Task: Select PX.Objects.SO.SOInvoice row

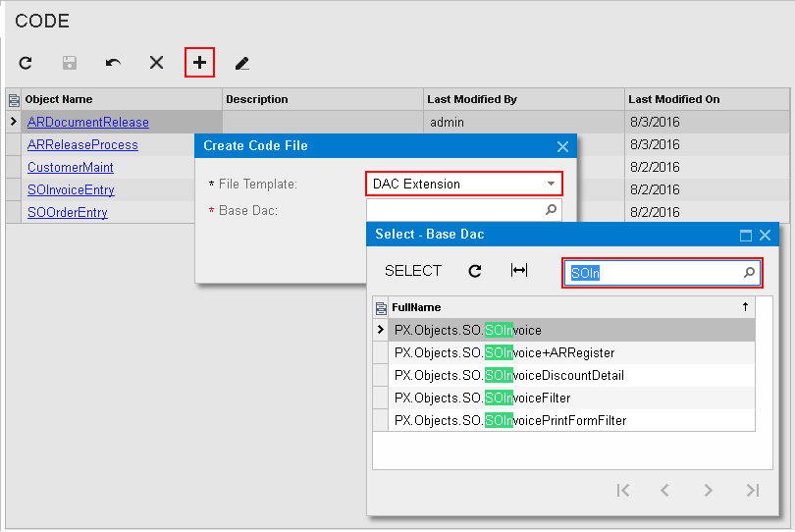Action: click(x=572, y=330)
